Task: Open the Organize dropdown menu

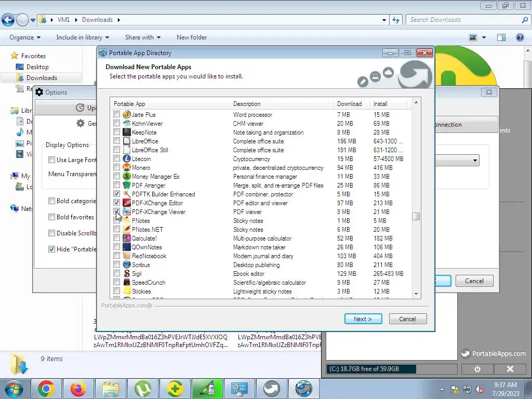Action: tap(25, 37)
